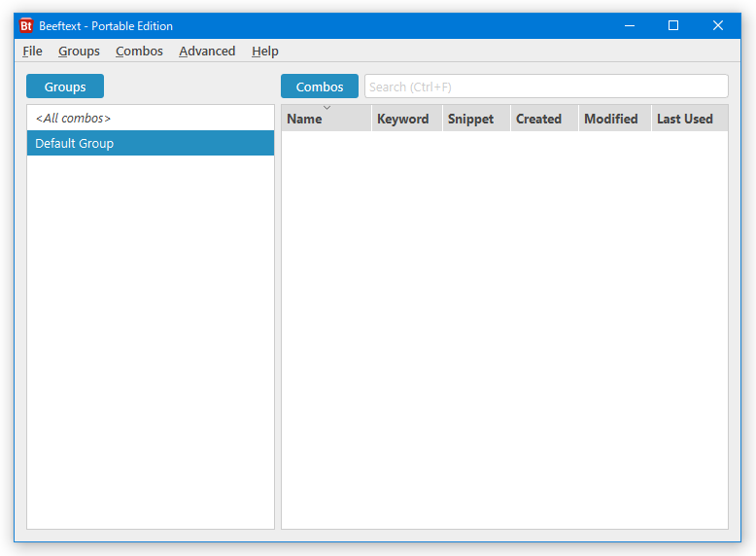Select the <All combos> list entry
Screen dimensions: 756x556
[151, 118]
